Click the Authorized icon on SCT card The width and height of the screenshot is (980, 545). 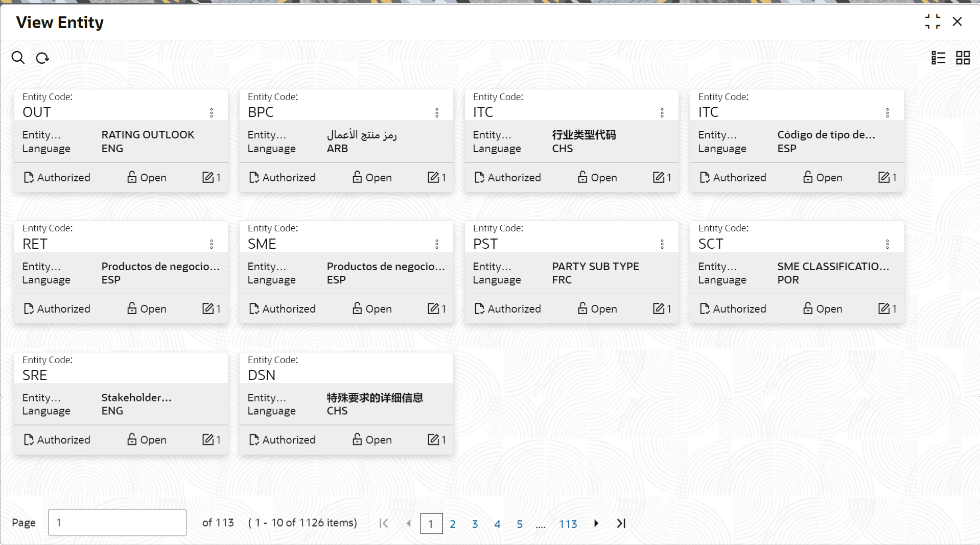coord(705,309)
